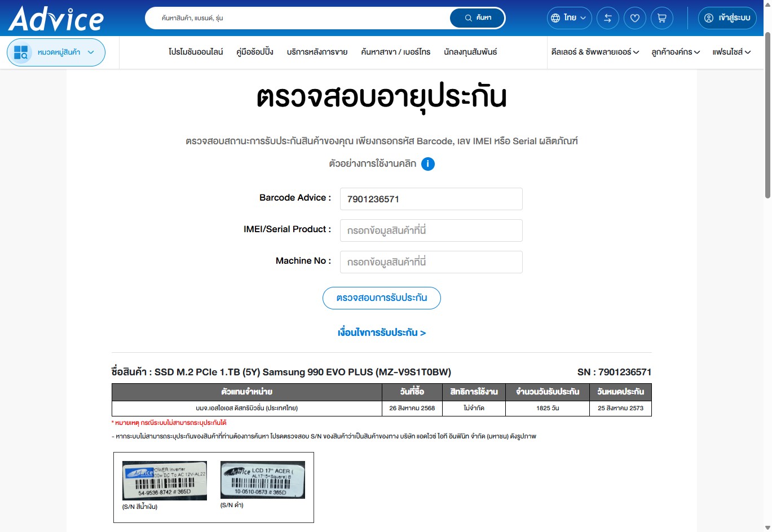Click the blue info icon for usage example
Image resolution: width=772 pixels, height=532 pixels.
coord(428,164)
